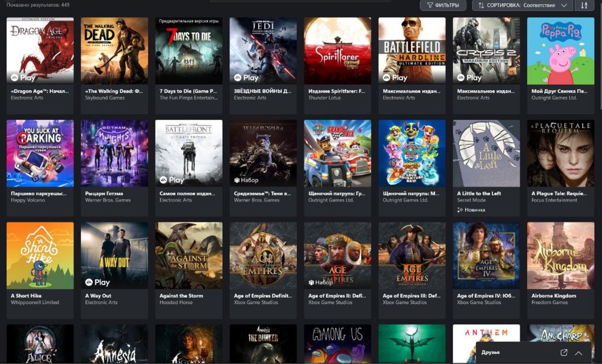The image size is (602, 364).
Task: Click Новинка sparkle icon under A Little to the Left
Action: 460,210
